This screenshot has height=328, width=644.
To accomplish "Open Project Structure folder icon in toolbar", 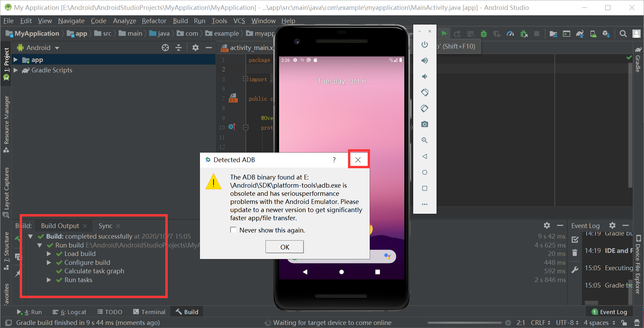I will [553, 34].
